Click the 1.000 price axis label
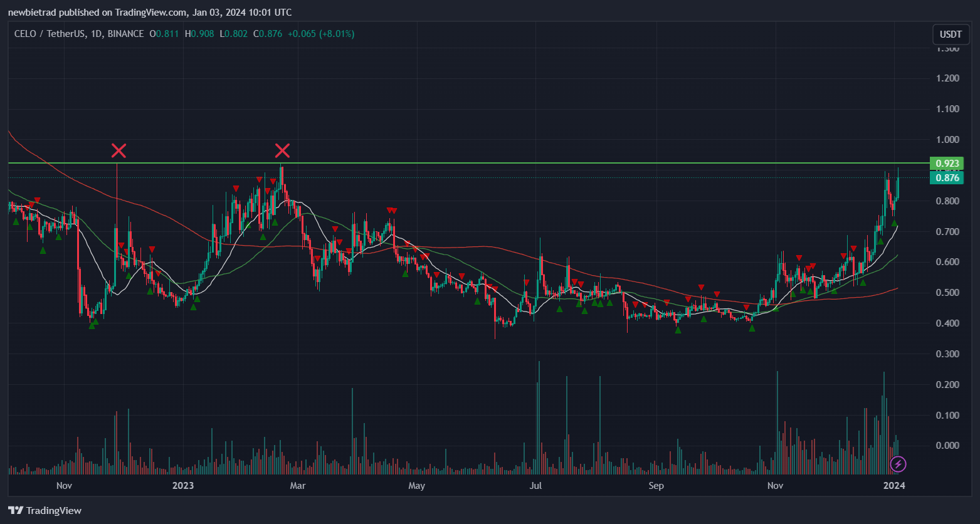Viewport: 980px width, 524px height. click(947, 140)
